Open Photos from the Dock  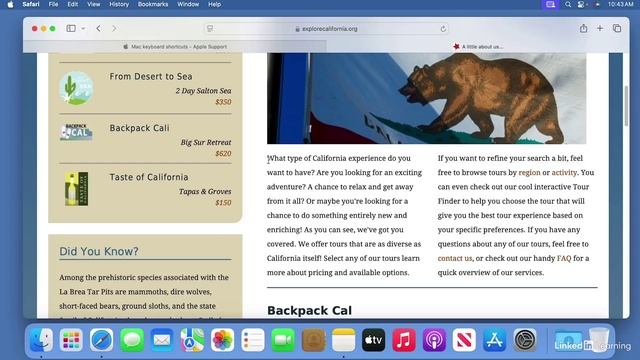click(x=222, y=340)
